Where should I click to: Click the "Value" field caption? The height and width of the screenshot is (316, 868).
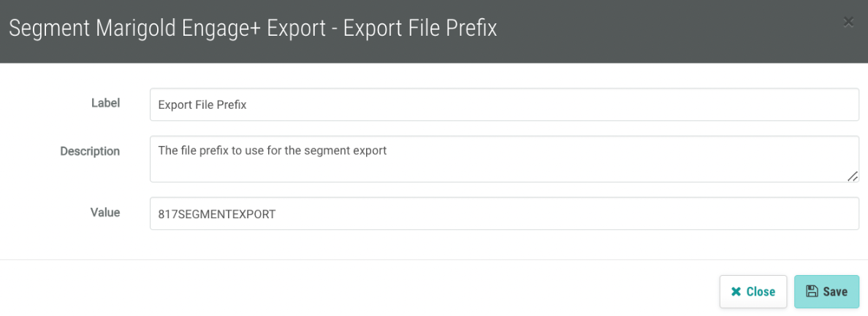104,212
